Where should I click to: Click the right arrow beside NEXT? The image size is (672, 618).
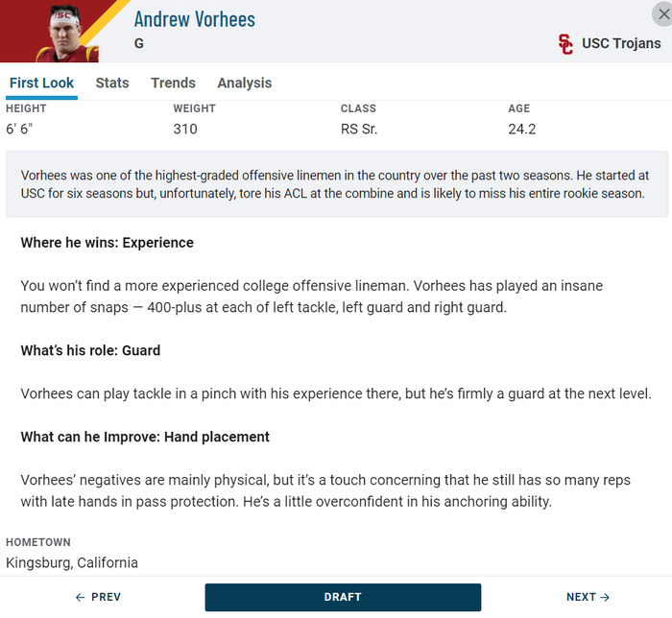point(605,597)
